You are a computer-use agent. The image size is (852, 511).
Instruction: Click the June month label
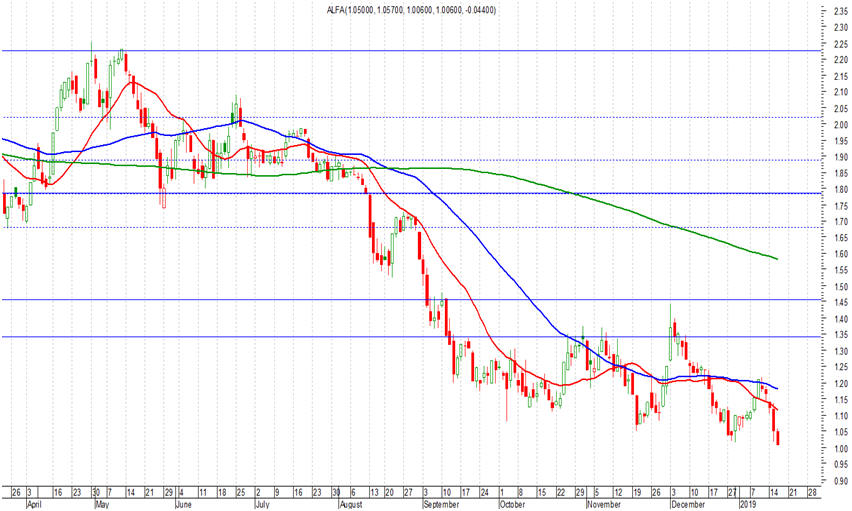[184, 504]
